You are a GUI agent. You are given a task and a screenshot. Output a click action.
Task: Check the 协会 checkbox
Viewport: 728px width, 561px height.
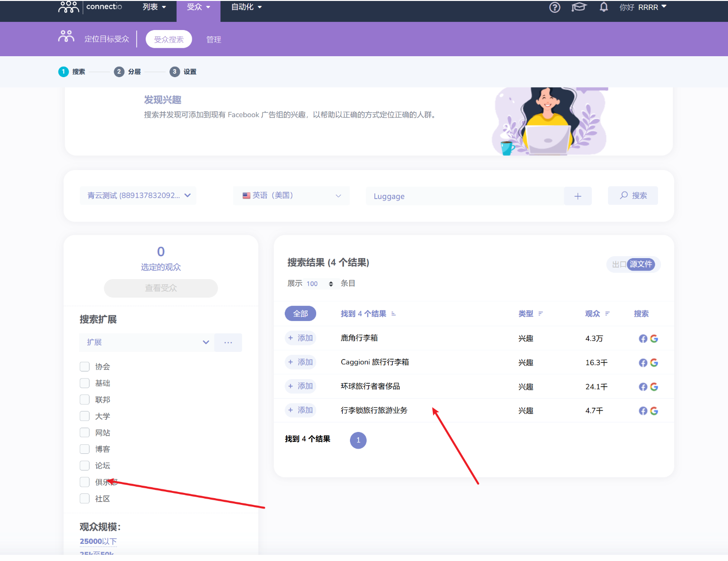[85, 366]
